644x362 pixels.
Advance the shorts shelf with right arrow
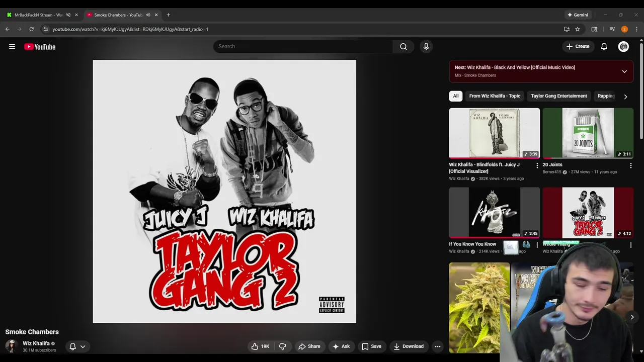pos(632,317)
